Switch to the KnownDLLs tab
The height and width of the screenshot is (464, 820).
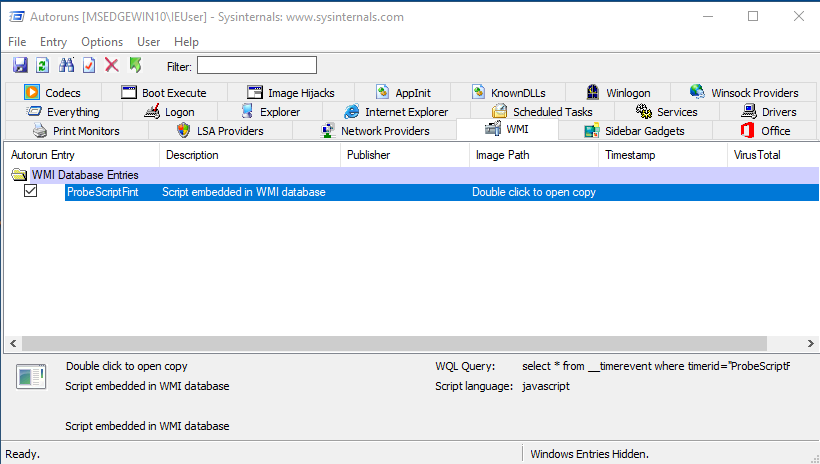tap(508, 93)
